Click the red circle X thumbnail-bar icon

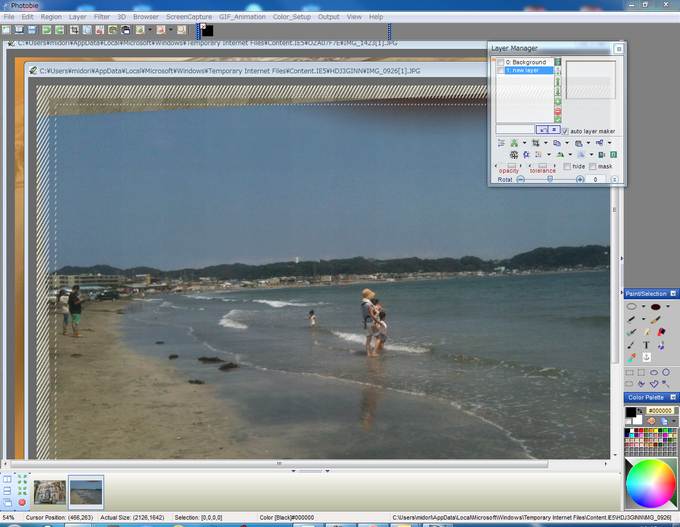[22, 502]
